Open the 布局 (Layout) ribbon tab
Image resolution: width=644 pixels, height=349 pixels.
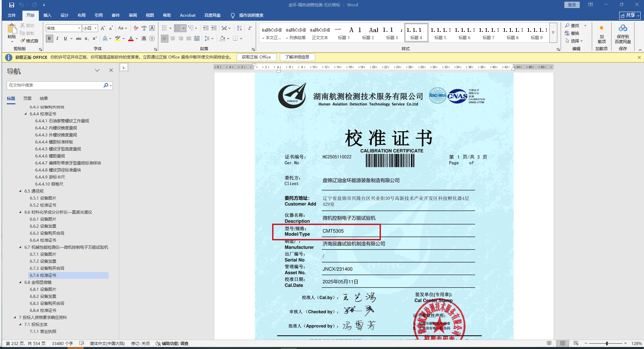point(81,15)
